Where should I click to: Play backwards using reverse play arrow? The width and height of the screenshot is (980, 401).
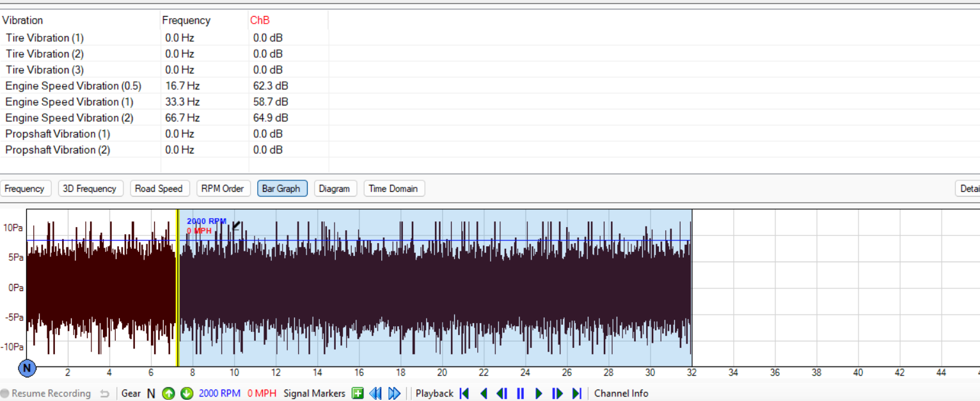(484, 393)
